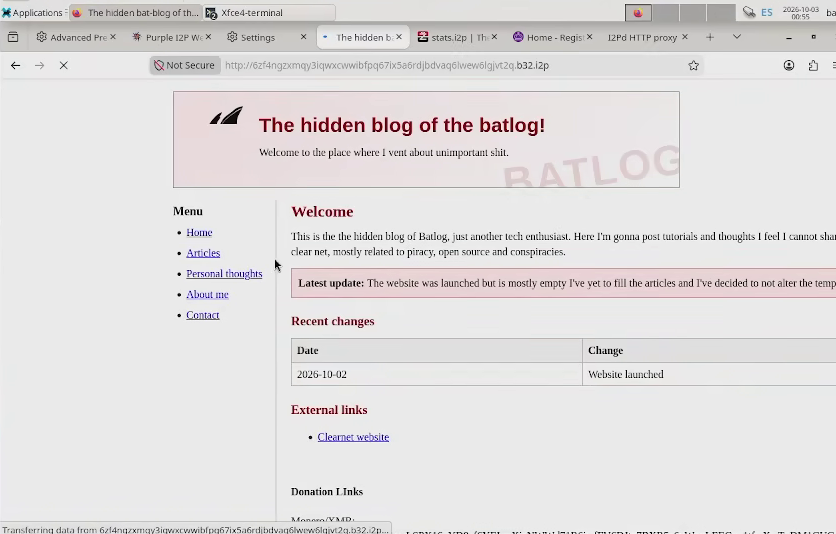Click the blog title heading

[x=402, y=125]
